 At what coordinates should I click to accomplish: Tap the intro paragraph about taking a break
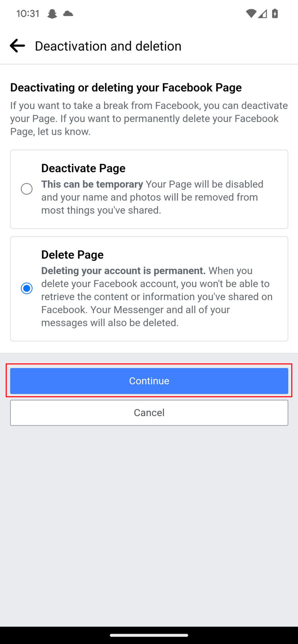point(149,118)
